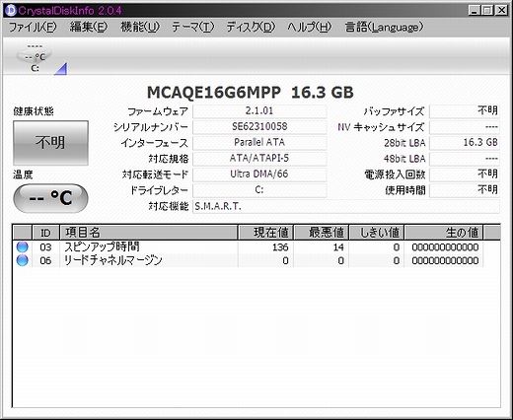Click the CrystalDiskInfo title bar app icon
The height and width of the screenshot is (420, 513).
[11, 11]
